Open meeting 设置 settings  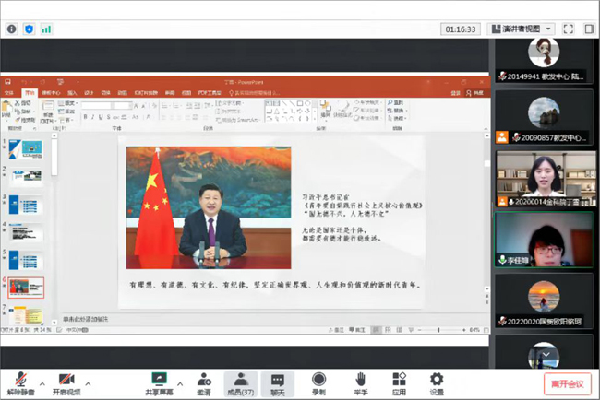click(436, 381)
